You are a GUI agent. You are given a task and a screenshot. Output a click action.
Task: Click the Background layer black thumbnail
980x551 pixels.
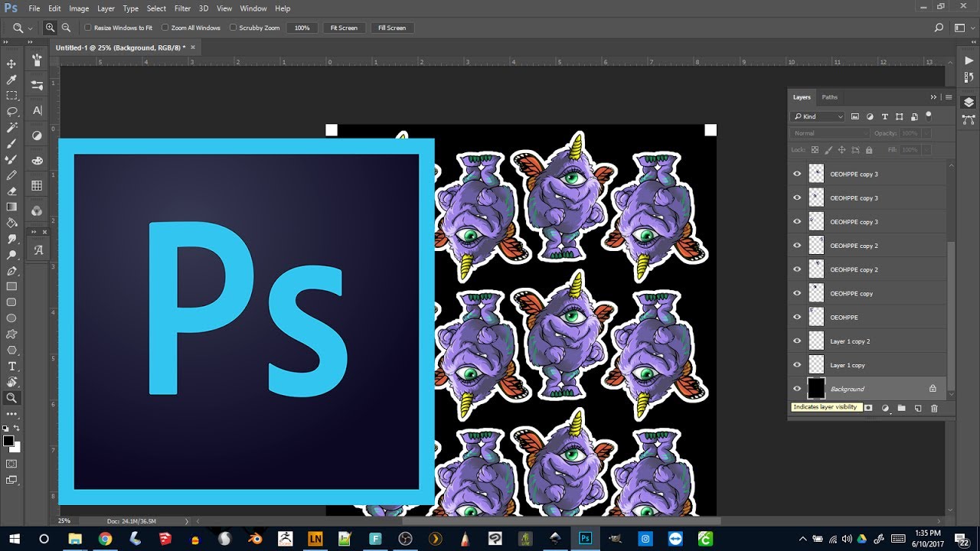tap(816, 389)
